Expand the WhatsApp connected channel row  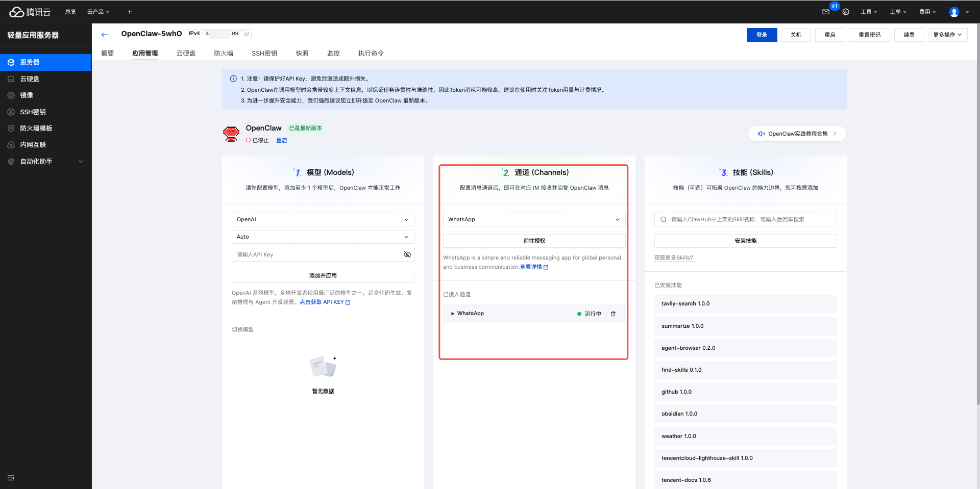coord(453,314)
